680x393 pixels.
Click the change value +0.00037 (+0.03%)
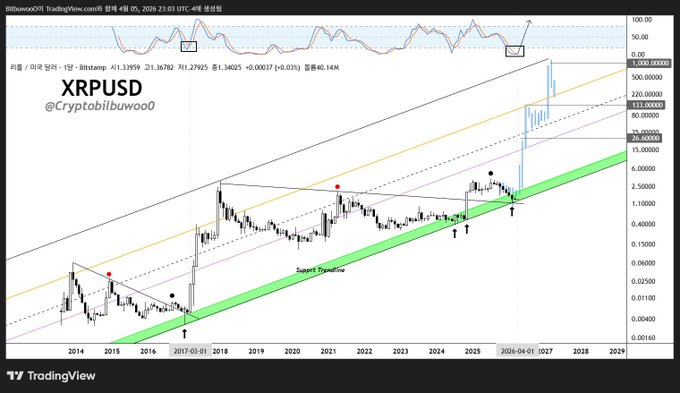[x=272, y=68]
